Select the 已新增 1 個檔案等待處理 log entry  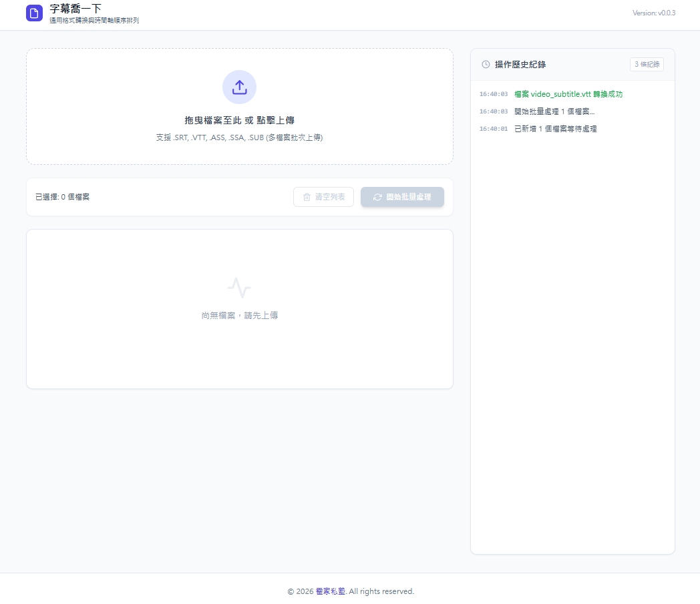point(555,129)
